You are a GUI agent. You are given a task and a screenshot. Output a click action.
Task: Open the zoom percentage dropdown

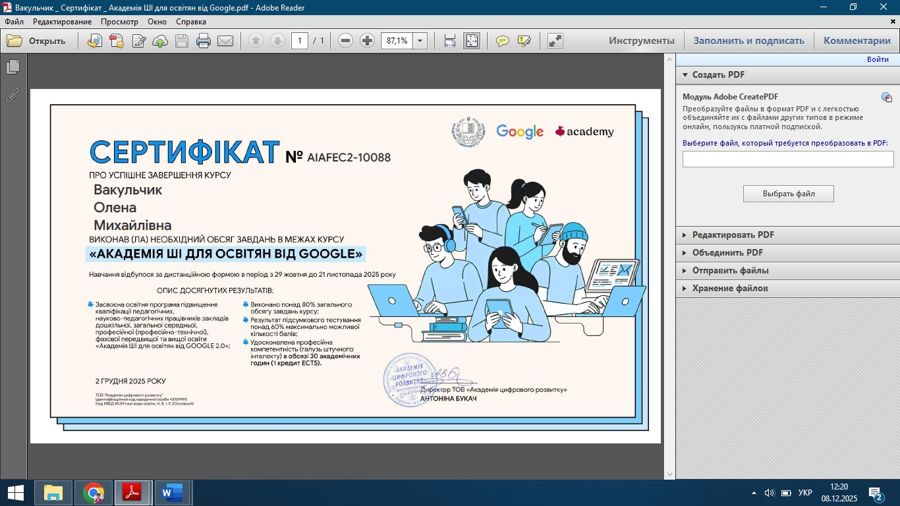tap(420, 41)
